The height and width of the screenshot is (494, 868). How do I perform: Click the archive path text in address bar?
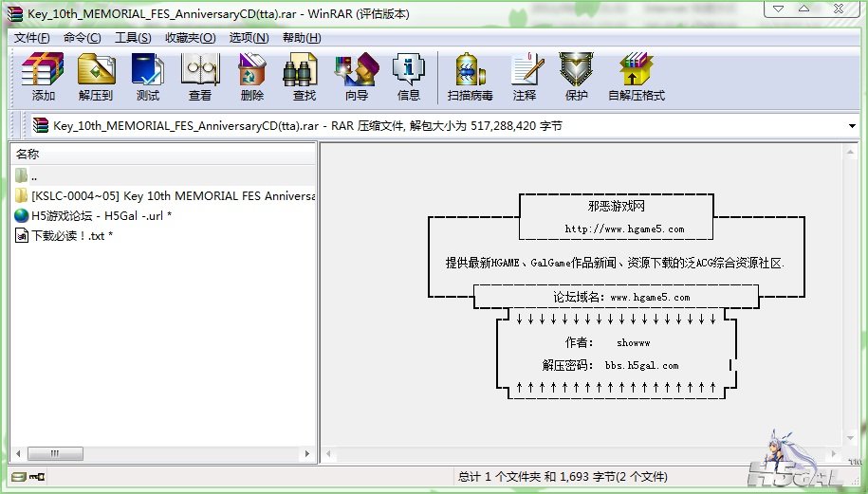(x=307, y=125)
